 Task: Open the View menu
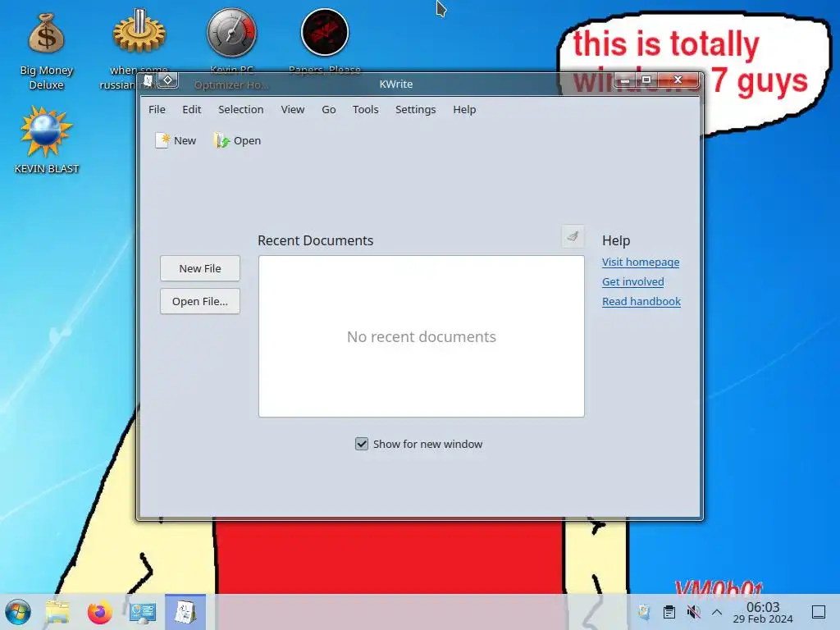[293, 109]
